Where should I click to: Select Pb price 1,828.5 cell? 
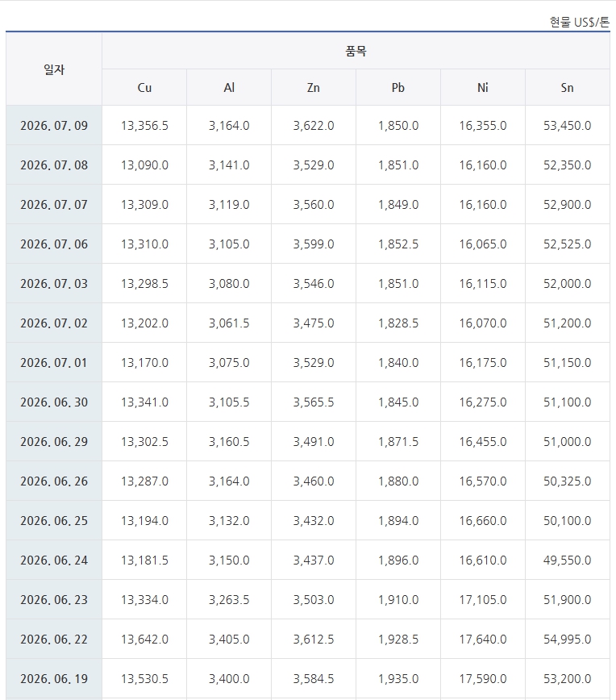pyautogui.click(x=398, y=323)
